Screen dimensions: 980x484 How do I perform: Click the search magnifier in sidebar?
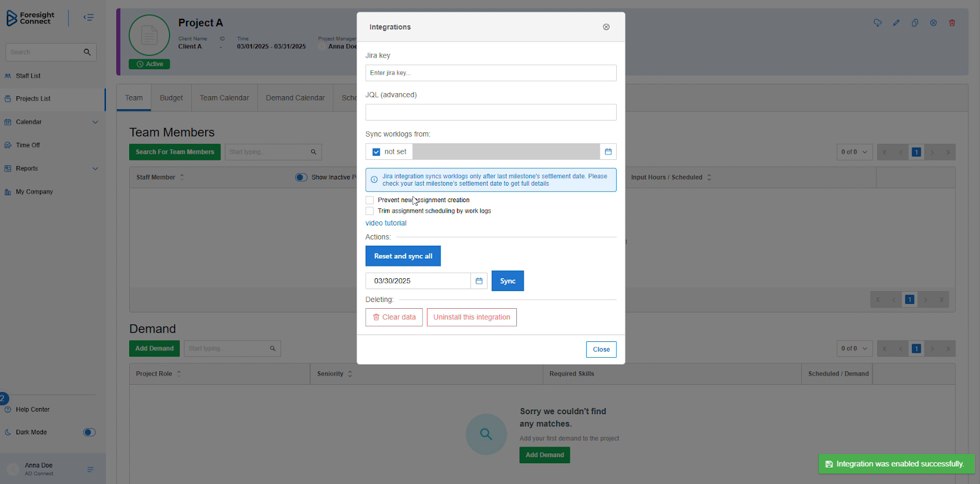[x=87, y=52]
